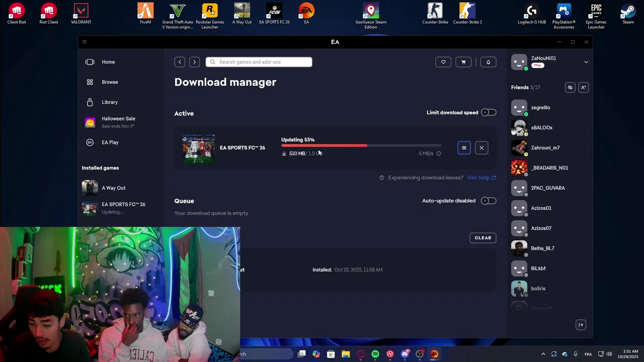This screenshot has width=644, height=362.
Task: Open Riot Client desktop icon
Action: click(x=49, y=14)
